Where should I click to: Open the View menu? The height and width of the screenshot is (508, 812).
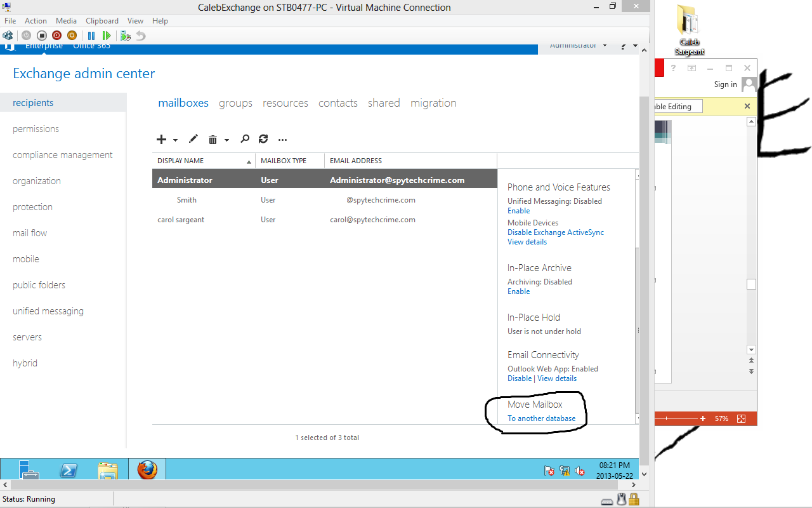coord(135,21)
